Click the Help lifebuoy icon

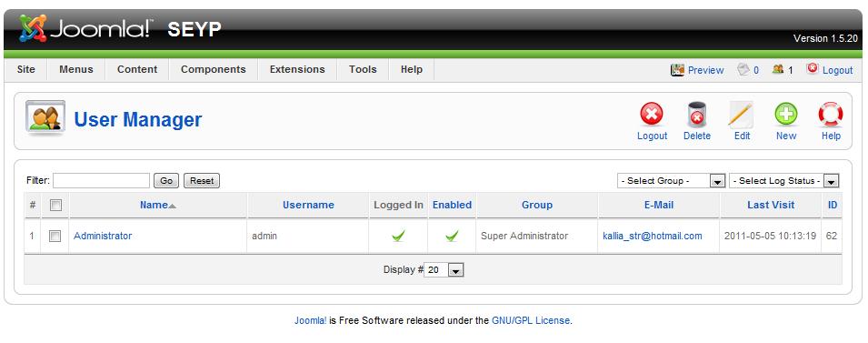tap(831, 115)
